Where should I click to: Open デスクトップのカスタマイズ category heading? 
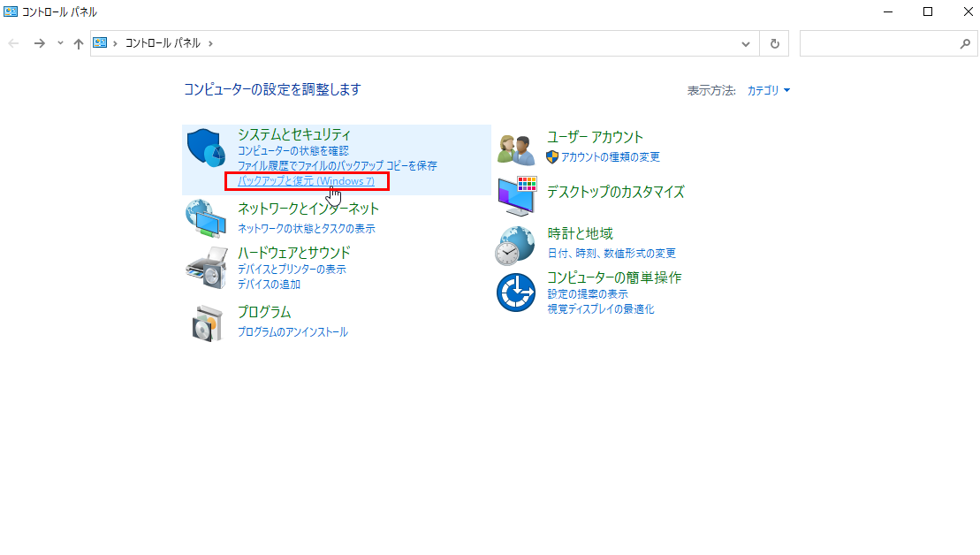pos(616,192)
